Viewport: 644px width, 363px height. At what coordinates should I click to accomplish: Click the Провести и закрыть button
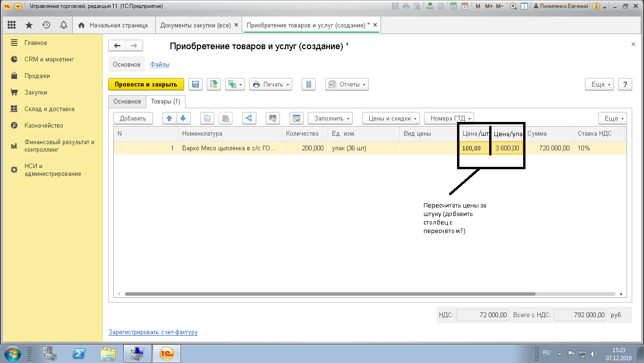146,85
